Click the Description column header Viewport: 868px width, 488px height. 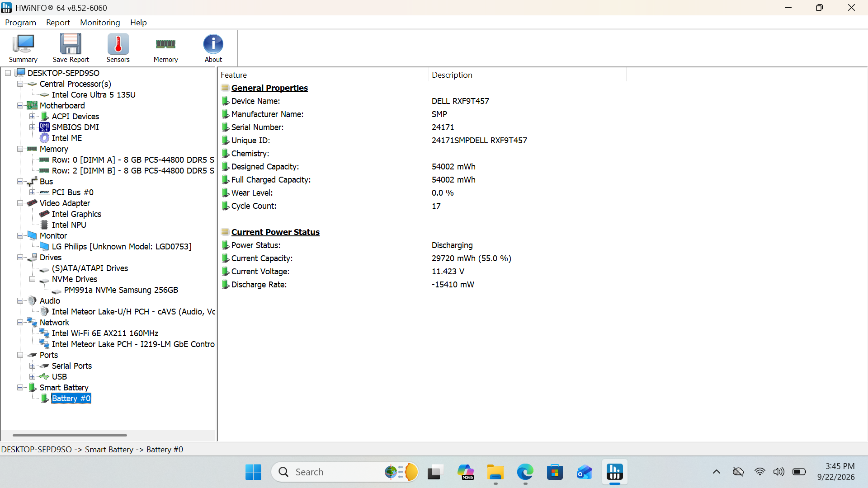click(x=527, y=75)
